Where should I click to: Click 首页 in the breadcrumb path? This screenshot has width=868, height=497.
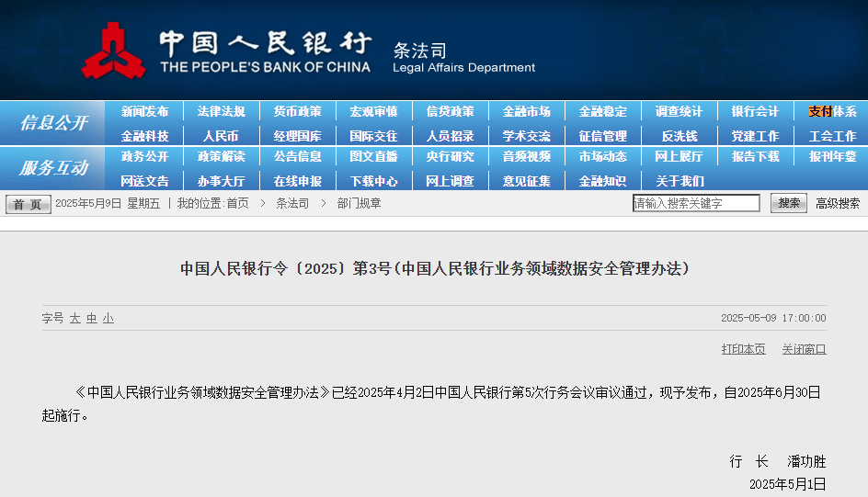click(x=237, y=203)
